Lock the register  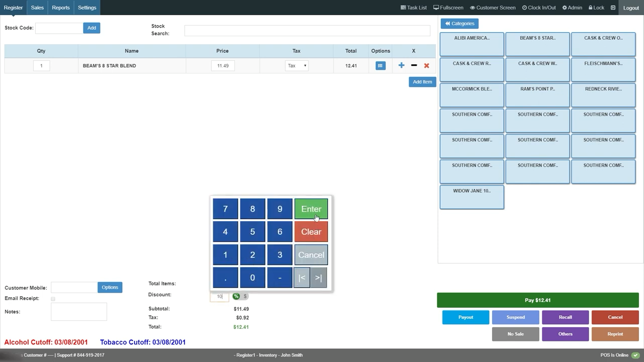(x=596, y=8)
